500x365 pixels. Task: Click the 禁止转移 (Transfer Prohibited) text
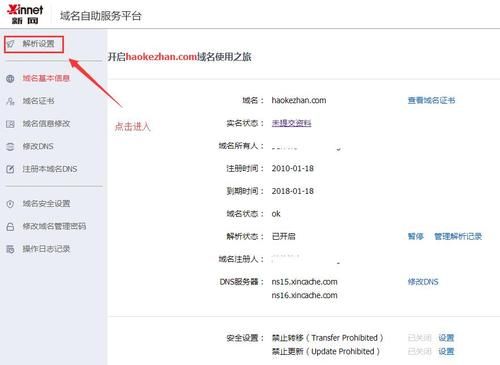point(327,338)
